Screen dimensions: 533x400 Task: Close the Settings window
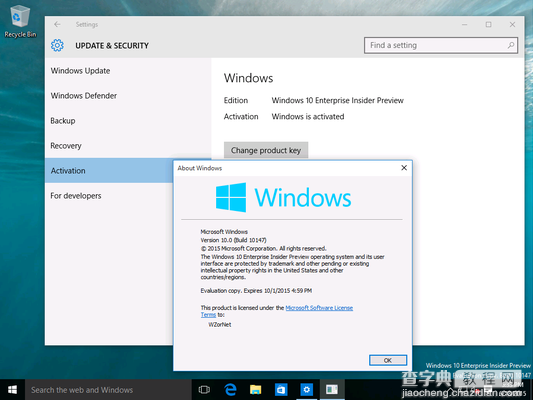512,24
